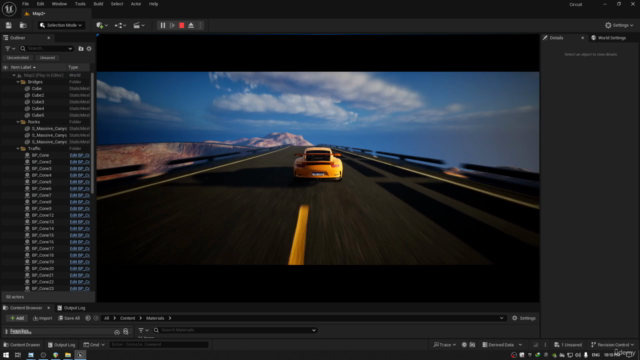The image size is (640, 360).
Task: Click the Outliner vertical scrollbar
Action: pos(93,133)
